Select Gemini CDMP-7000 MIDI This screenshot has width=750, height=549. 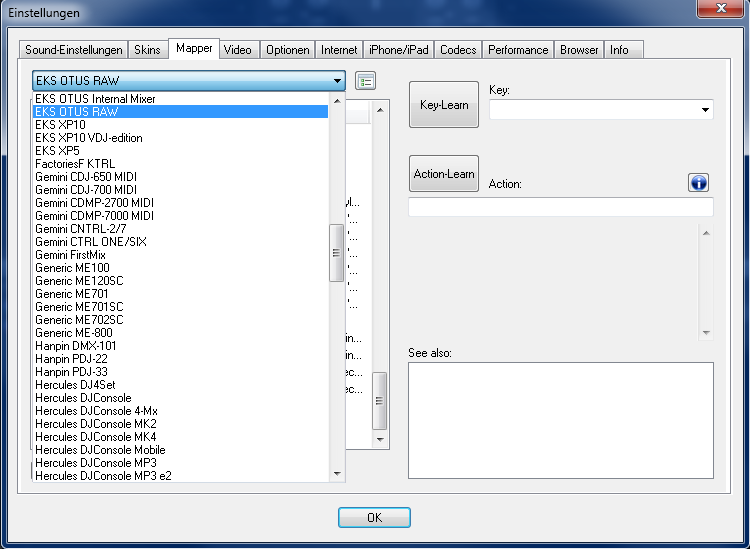coord(181,216)
